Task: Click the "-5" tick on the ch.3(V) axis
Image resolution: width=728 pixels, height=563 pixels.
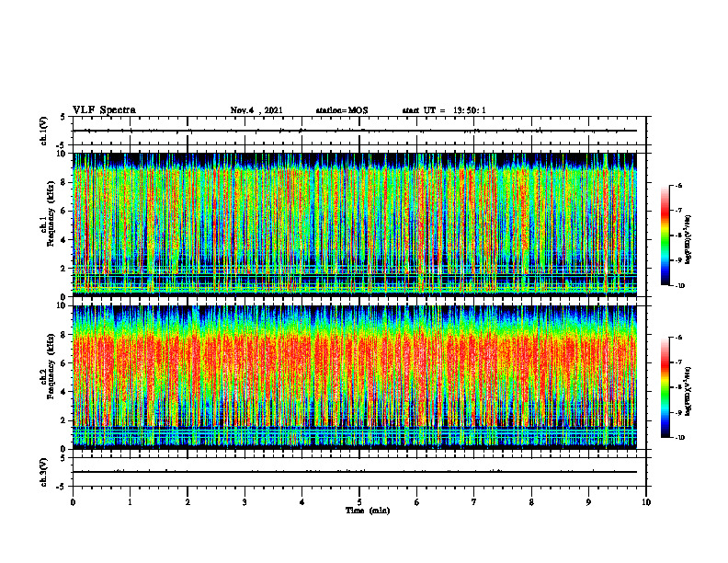Action: pos(62,487)
